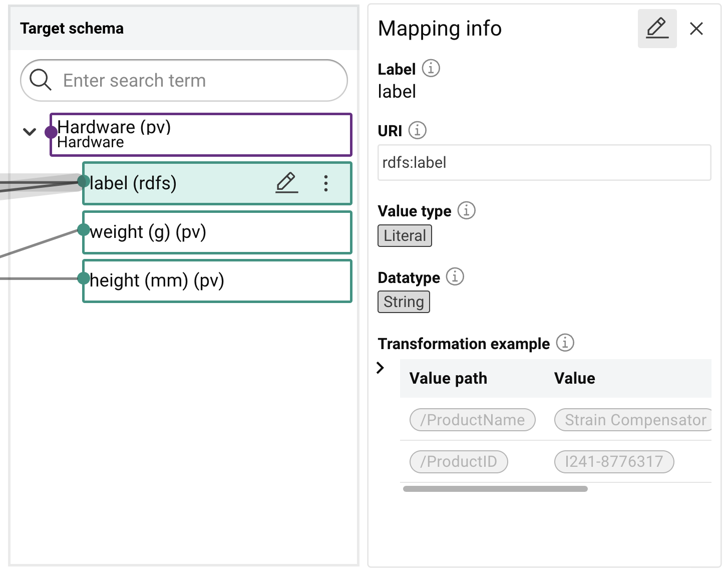The height and width of the screenshot is (573, 728).
Task: Click the Transformation example info icon
Action: pyautogui.click(x=565, y=343)
